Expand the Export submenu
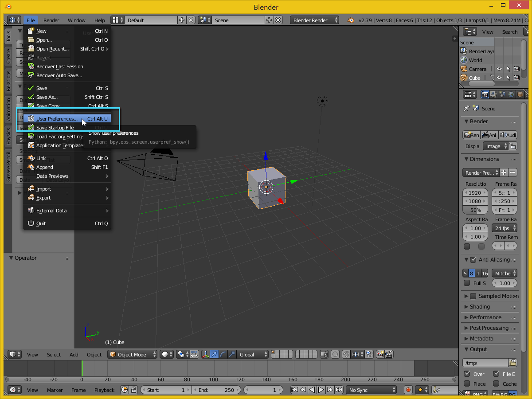 [x=67, y=198]
